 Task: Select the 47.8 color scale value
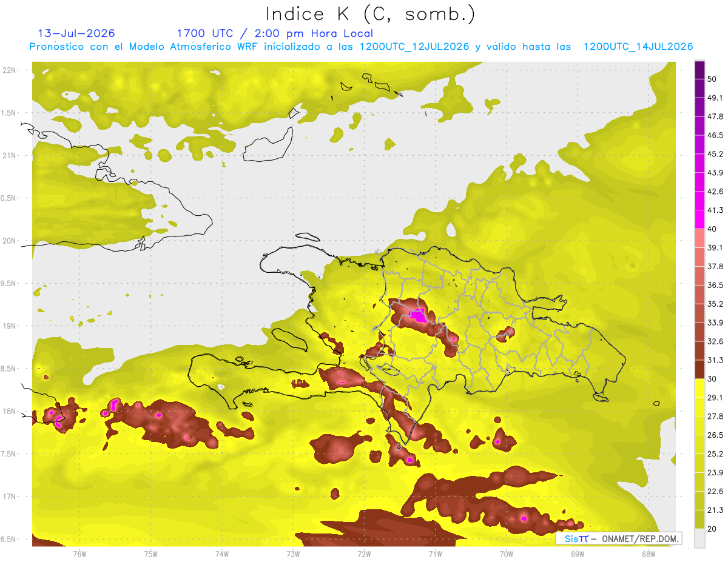click(715, 116)
